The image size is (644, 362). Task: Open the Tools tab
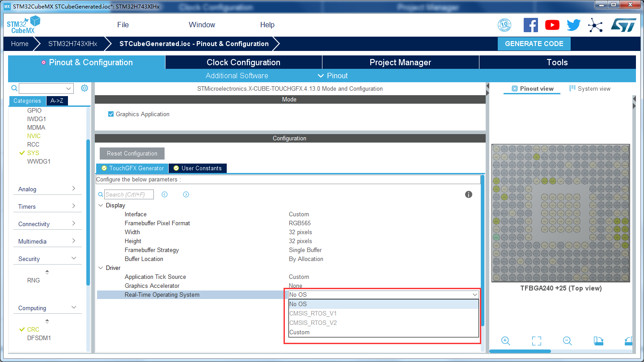(x=557, y=63)
